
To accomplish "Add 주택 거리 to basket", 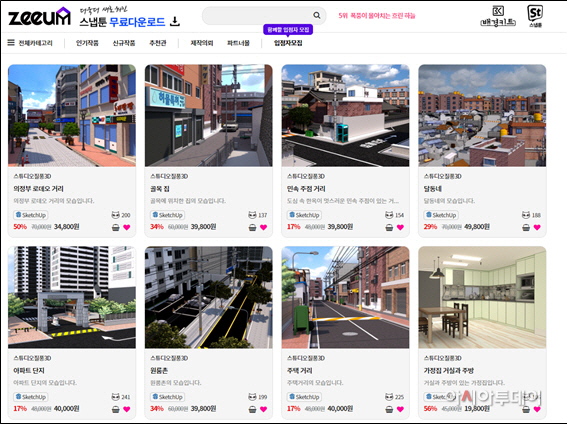I will click(389, 409).
